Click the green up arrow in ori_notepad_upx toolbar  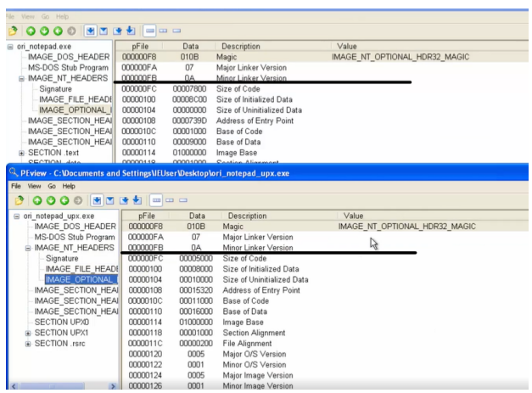click(x=37, y=200)
